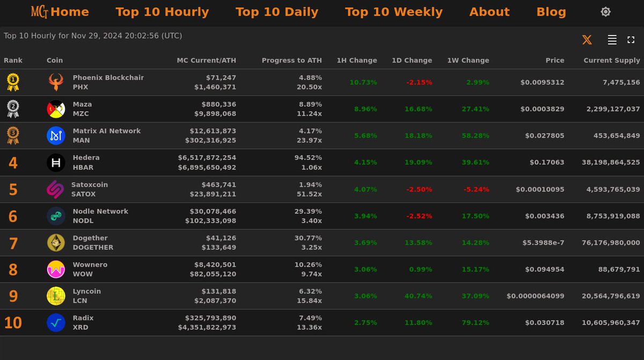Open the Matrix AI Network name link
Image resolution: width=644 pixels, height=360 pixels.
pos(107,131)
